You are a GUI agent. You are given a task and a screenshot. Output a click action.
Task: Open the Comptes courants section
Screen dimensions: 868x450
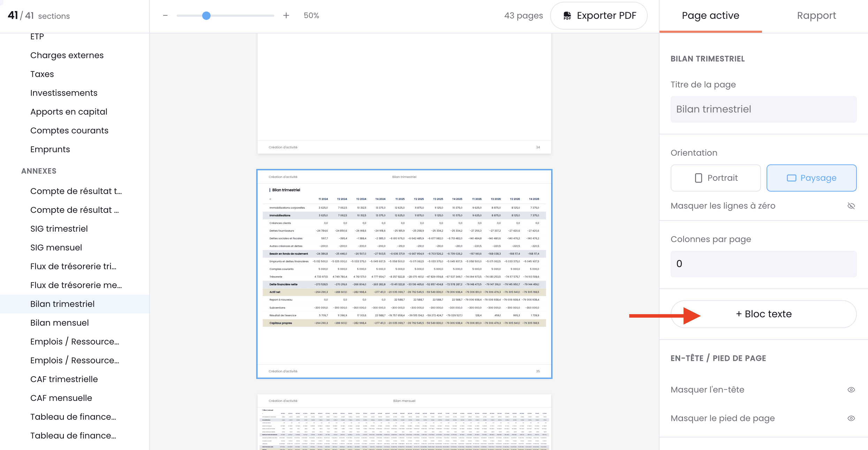pyautogui.click(x=69, y=131)
